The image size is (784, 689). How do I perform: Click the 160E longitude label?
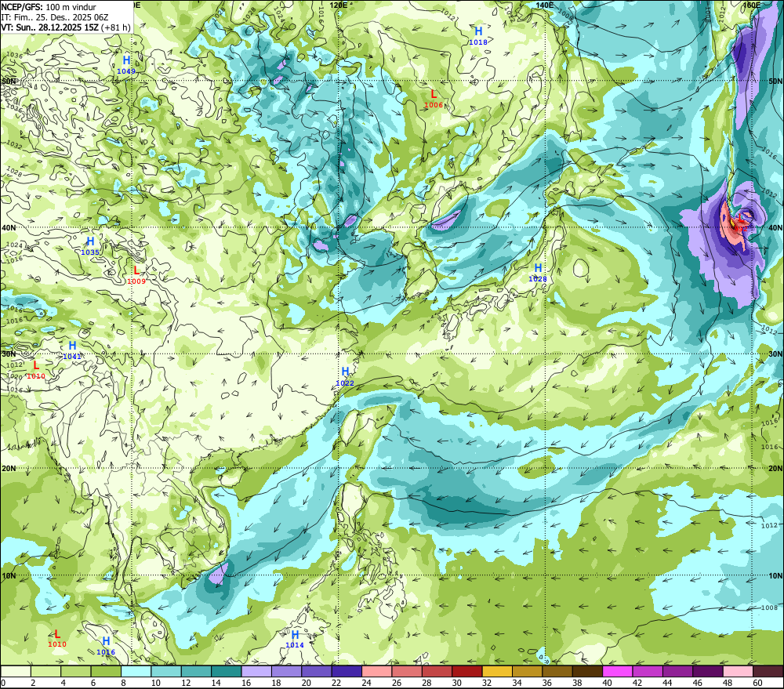point(752,5)
